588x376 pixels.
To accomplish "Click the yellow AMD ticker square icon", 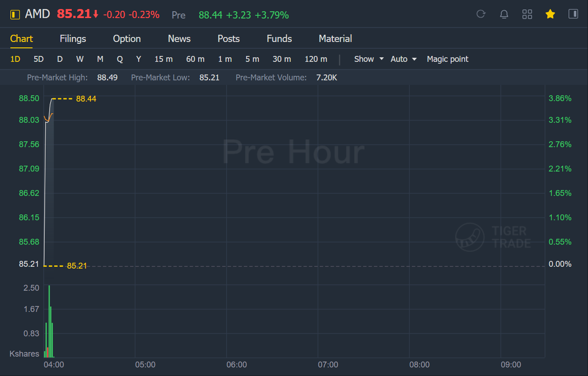I will [x=15, y=14].
